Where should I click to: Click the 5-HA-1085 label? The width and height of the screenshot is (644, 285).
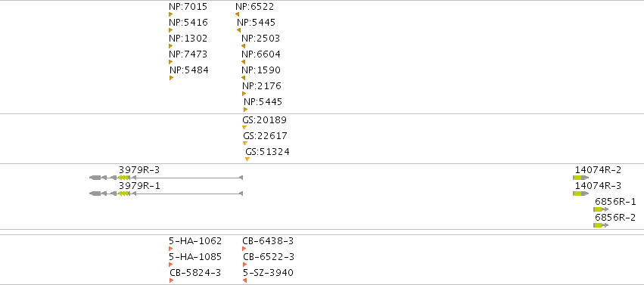coord(195,257)
